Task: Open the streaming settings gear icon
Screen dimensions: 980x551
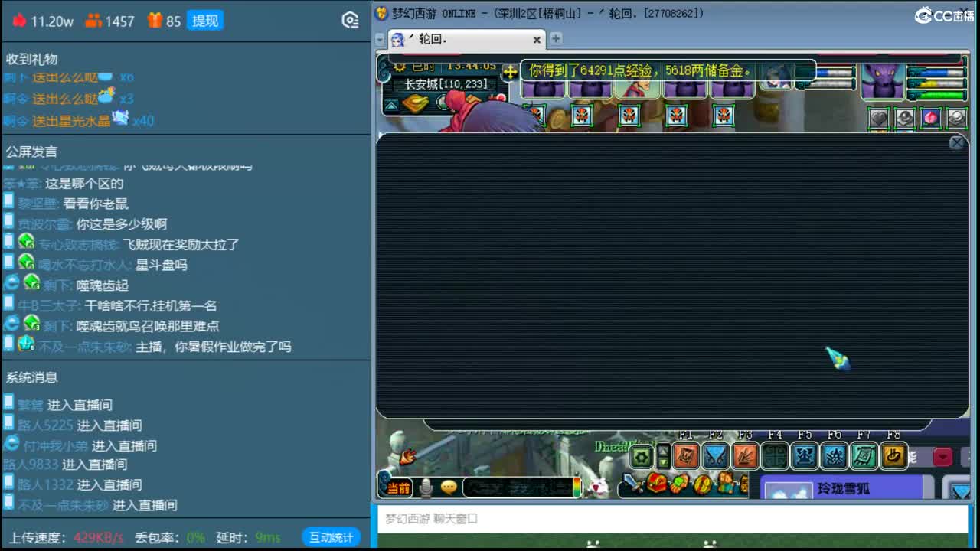Action: [350, 21]
